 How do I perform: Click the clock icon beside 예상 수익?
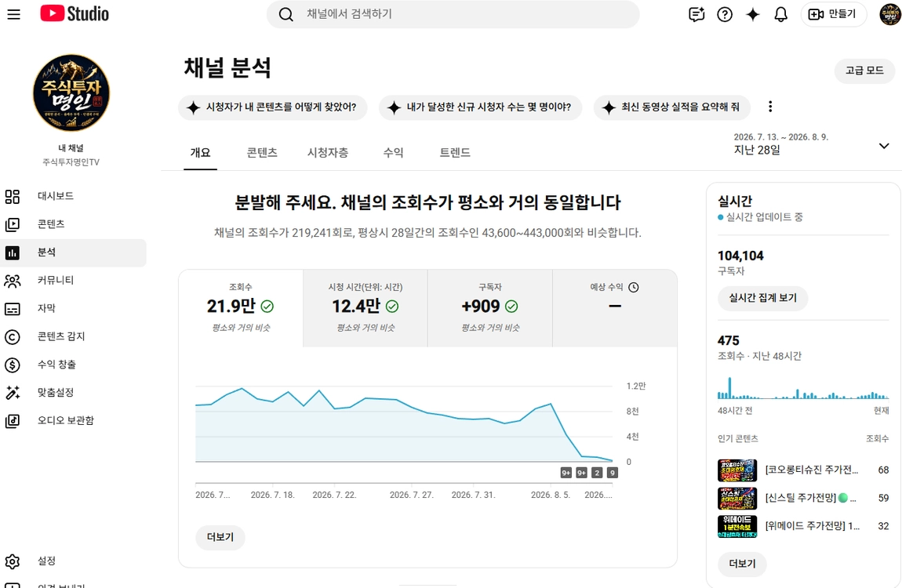point(633,287)
